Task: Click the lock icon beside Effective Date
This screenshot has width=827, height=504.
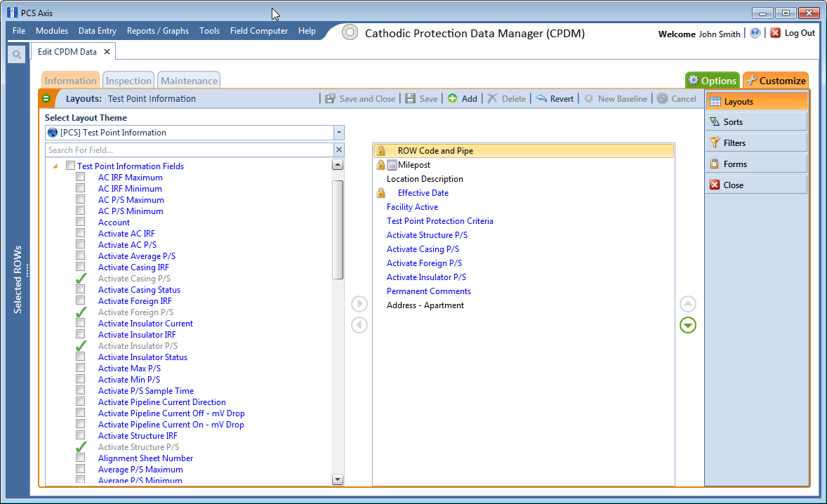Action: coord(381,193)
